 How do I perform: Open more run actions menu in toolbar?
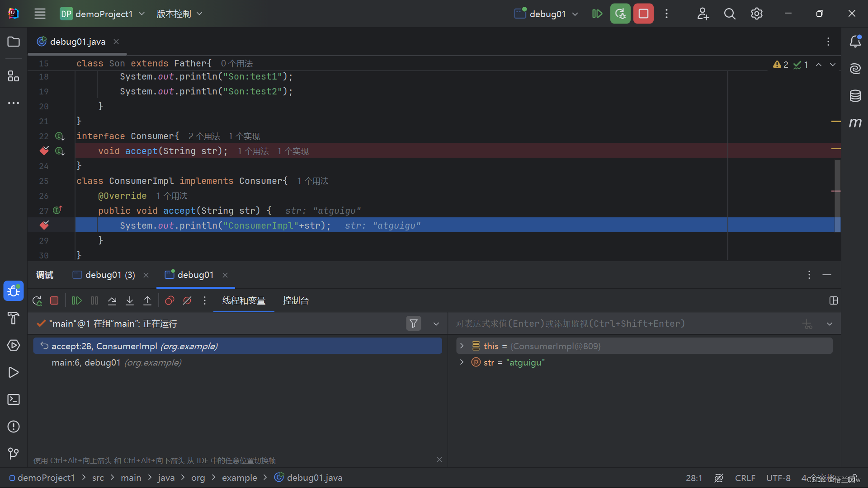[x=666, y=14]
